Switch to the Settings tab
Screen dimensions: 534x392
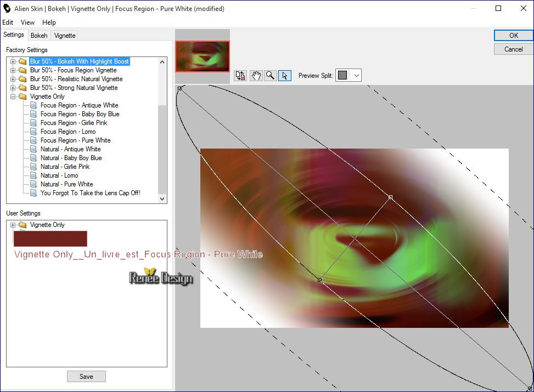pyautogui.click(x=14, y=35)
